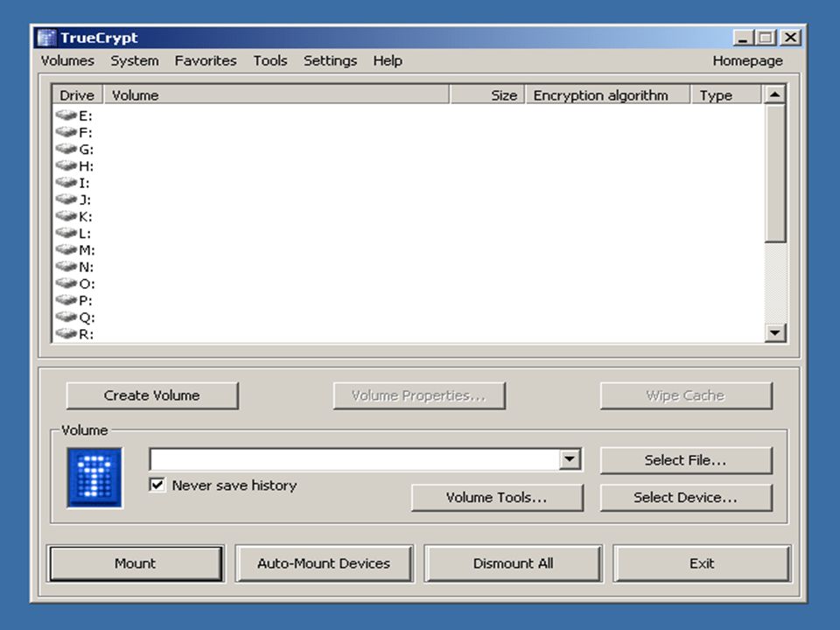
Task: Close the TrueCrypt window
Action: tap(791, 38)
